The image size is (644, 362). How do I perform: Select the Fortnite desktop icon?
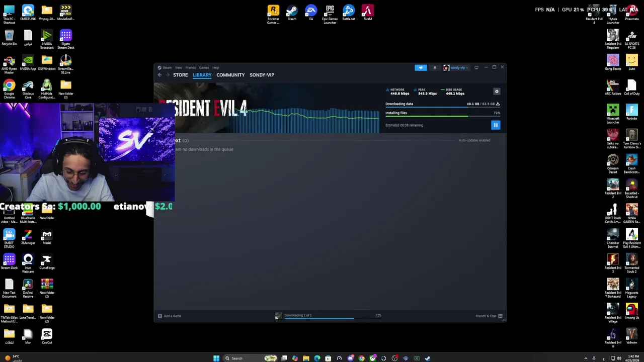coord(631,113)
